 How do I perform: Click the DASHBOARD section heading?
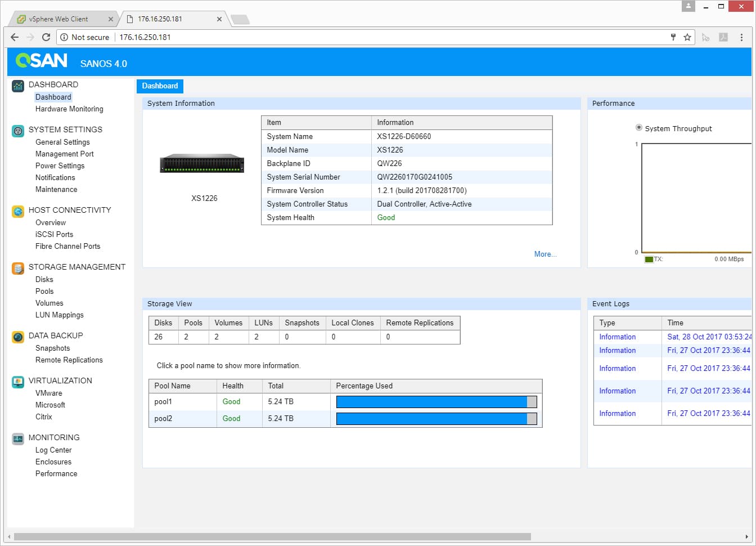(x=53, y=84)
